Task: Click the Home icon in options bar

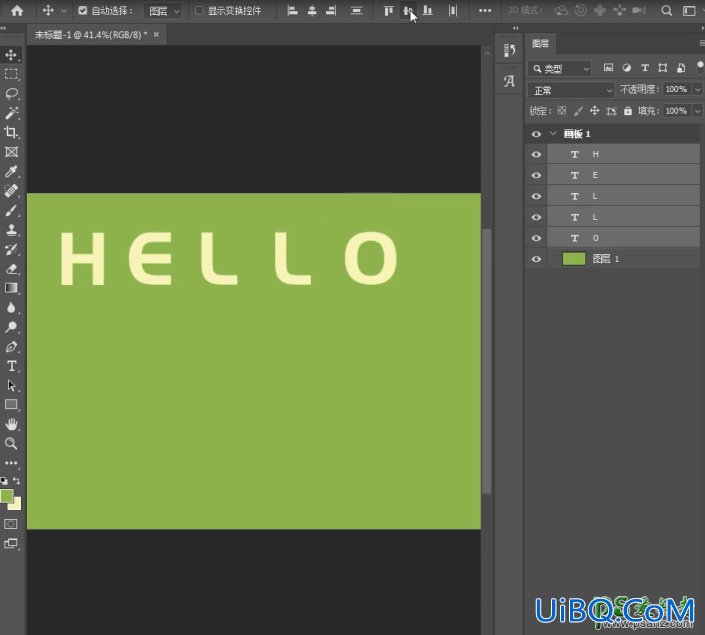Action: tap(17, 10)
